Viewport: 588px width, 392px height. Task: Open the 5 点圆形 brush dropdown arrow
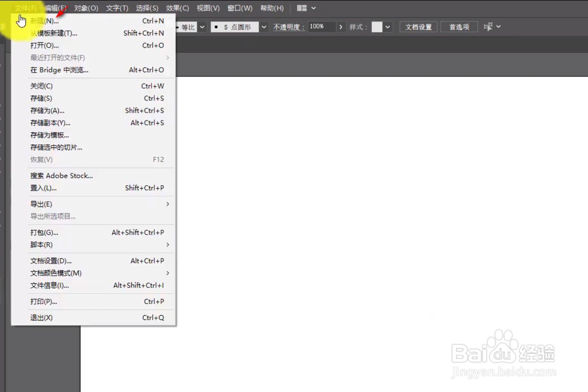pyautogui.click(x=264, y=27)
